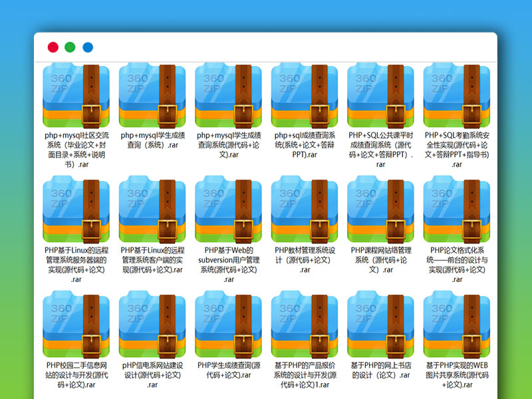Click label 基于PHP实现的WEB图片共享系统(源代码+论文).rar

pyautogui.click(x=457, y=375)
